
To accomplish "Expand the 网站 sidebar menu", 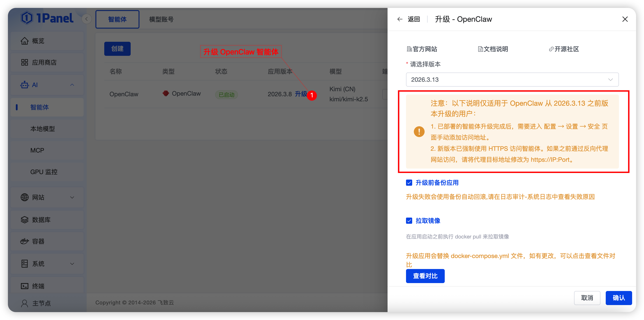I will (x=72, y=197).
